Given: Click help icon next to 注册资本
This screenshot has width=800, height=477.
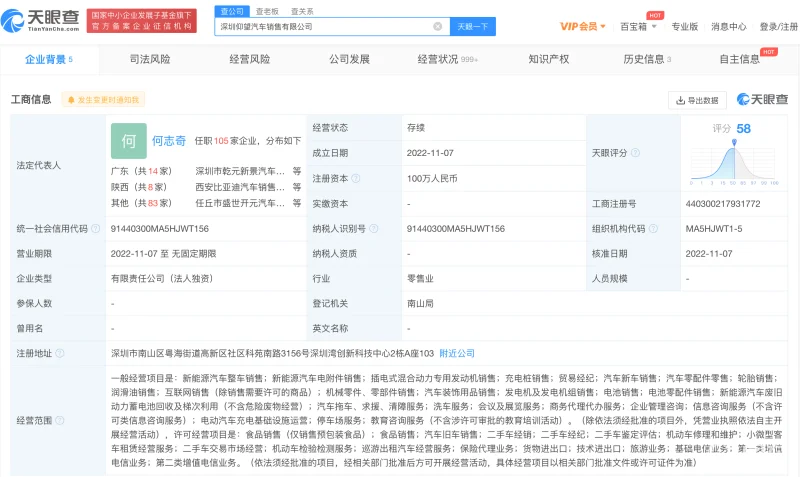Looking at the screenshot, I should click(x=356, y=178).
